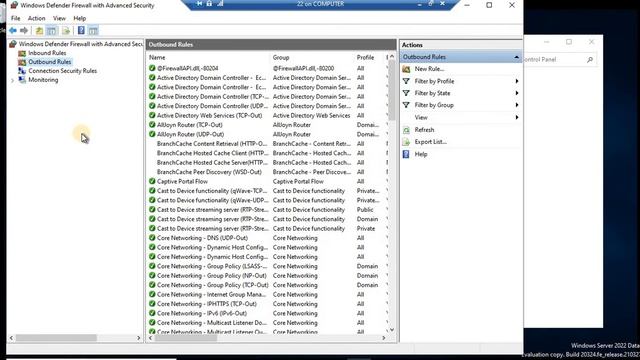The width and height of the screenshot is (640, 360).
Task: Click the Control Panel search field in the back window
Action: tap(559, 60)
